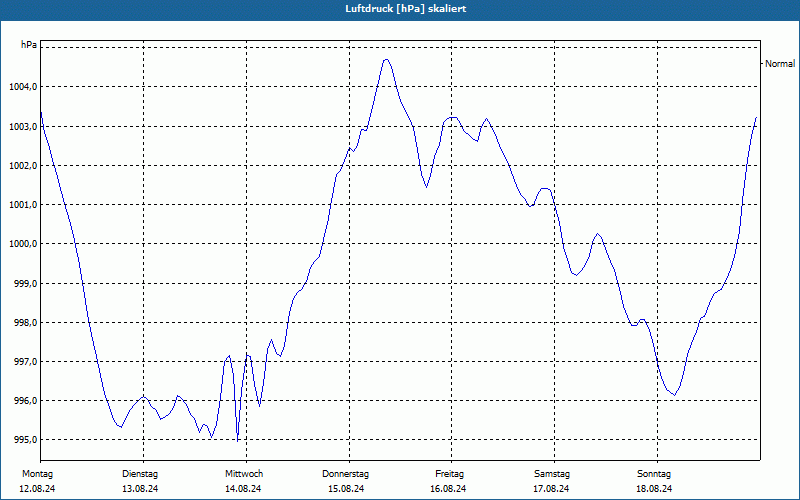Click the Mittwoch day label
Screen dimensions: 800x500
tap(244, 474)
